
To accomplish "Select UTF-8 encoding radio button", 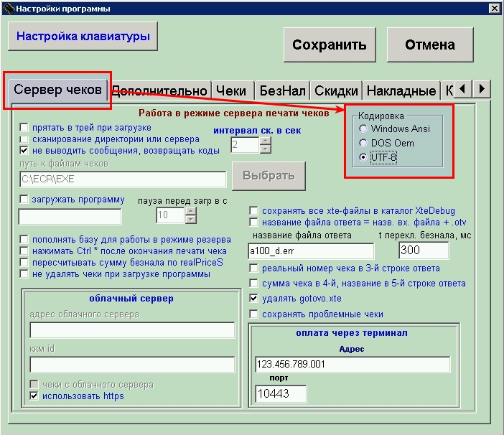I will (363, 157).
